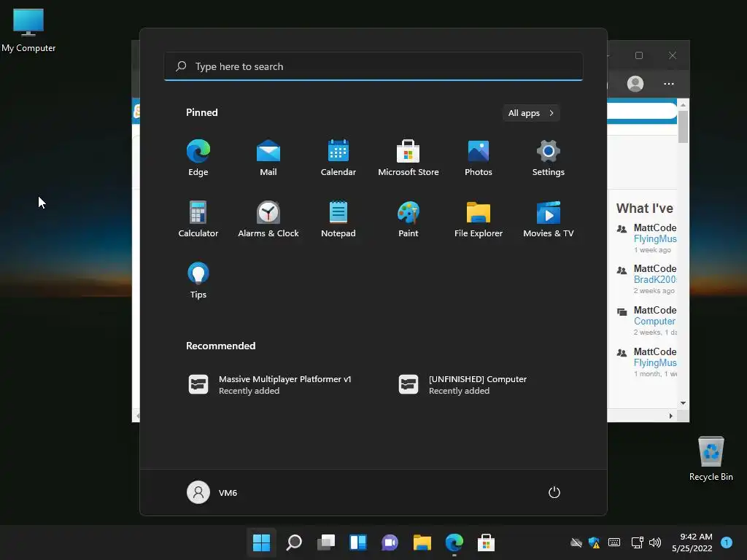747x560 pixels.
Task: Open File Explorer from pinned apps
Action: (479, 219)
